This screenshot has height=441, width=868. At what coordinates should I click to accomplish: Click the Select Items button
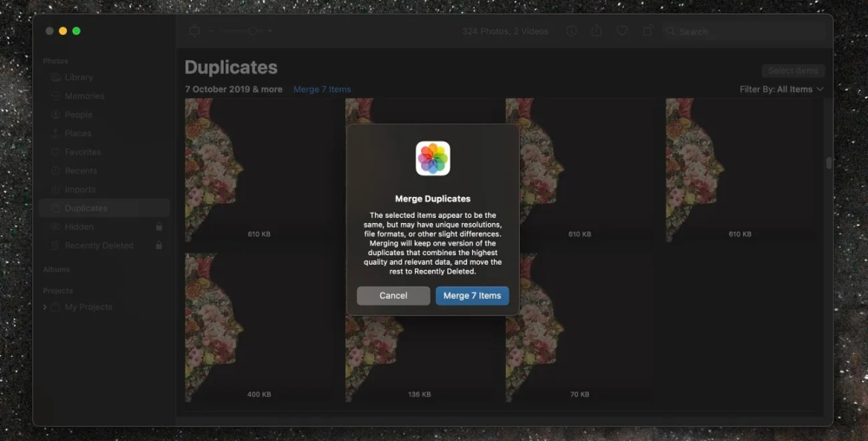click(792, 70)
